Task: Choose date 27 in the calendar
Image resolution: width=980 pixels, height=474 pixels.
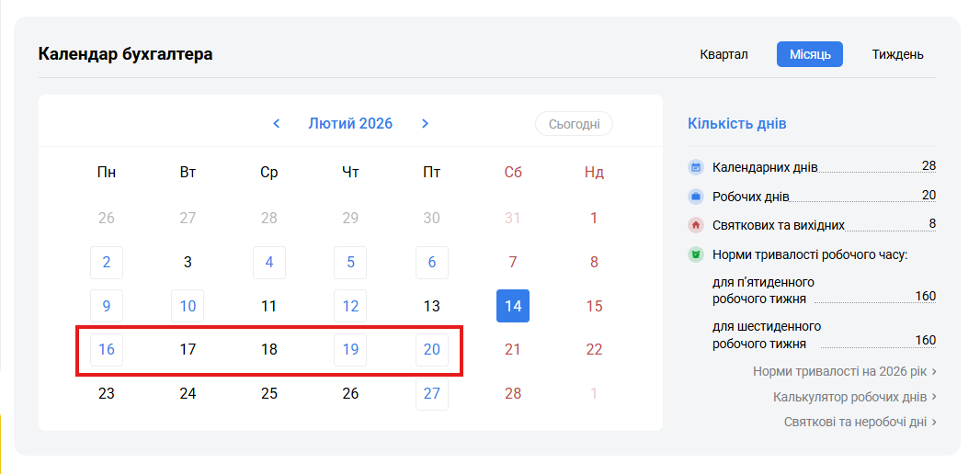Action: (432, 394)
